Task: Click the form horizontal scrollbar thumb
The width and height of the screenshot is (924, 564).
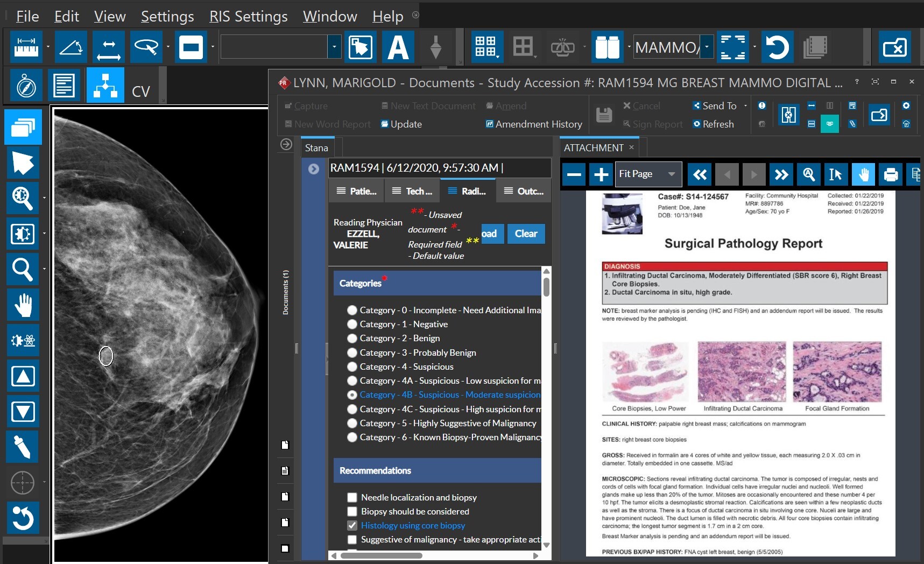Action: click(380, 555)
